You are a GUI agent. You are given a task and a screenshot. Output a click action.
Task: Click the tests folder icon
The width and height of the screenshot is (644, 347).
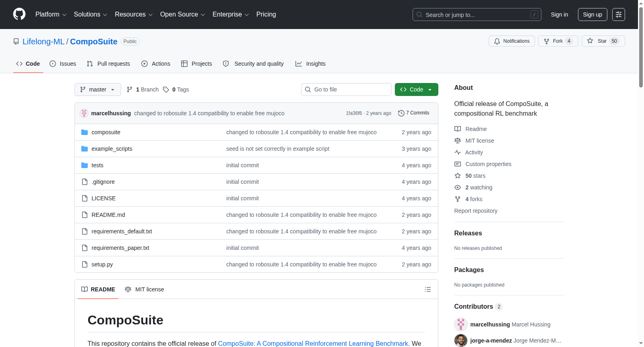point(85,165)
